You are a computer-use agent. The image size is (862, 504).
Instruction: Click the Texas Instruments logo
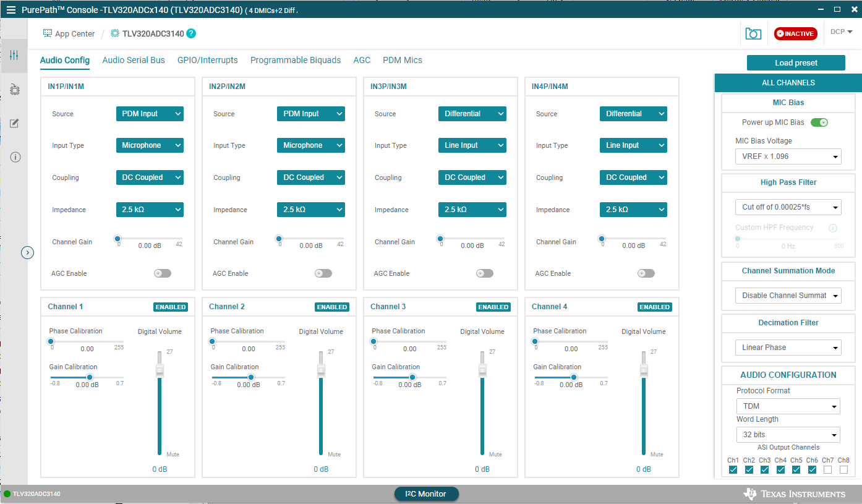795,493
